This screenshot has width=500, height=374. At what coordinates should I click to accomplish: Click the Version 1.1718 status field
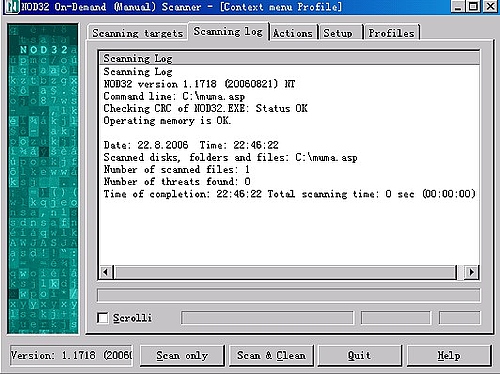pyautogui.click(x=71, y=356)
